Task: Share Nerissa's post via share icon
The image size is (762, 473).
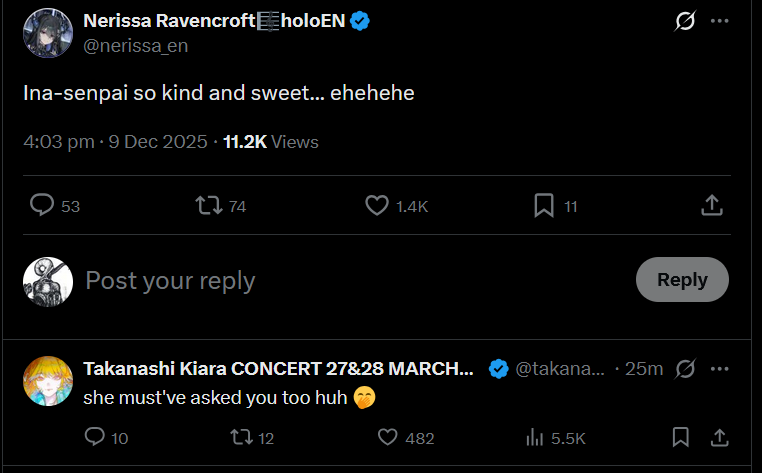Action: (x=712, y=205)
